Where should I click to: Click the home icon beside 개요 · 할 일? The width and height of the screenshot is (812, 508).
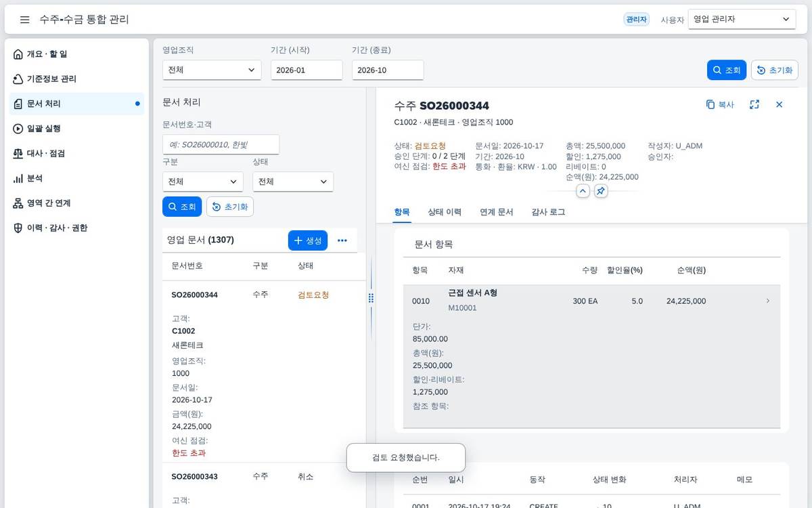click(x=18, y=54)
